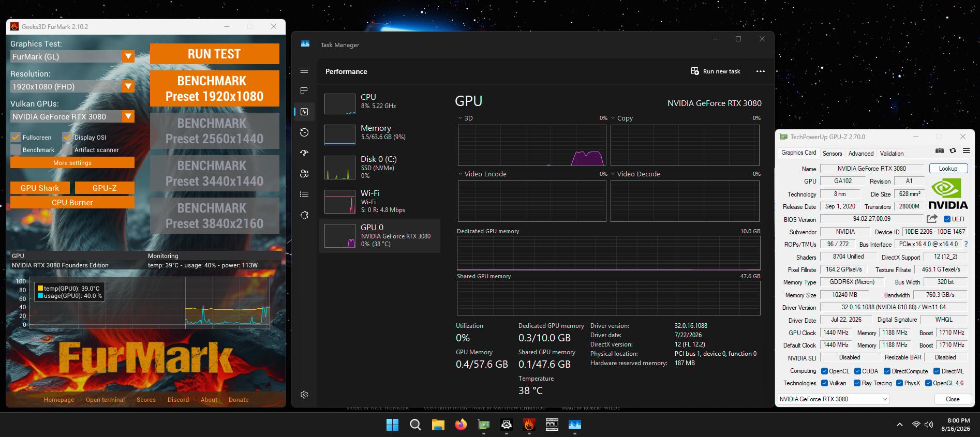Toggle Ray Tracing checkbox in GPU-Z
The height and width of the screenshot is (437, 980).
pos(857,383)
